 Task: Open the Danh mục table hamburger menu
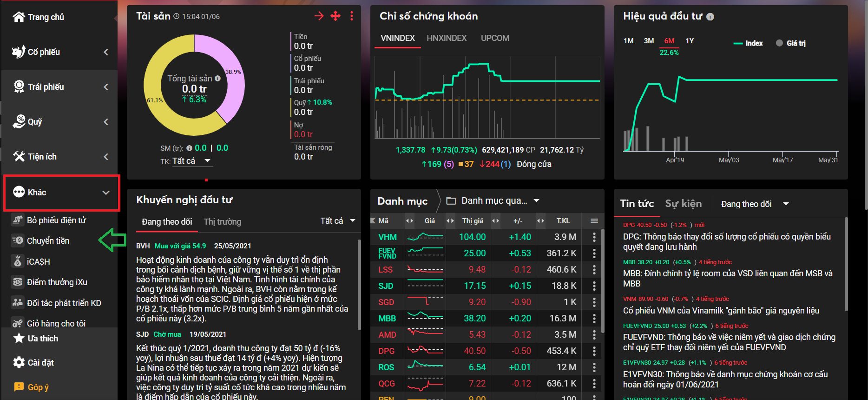pyautogui.click(x=594, y=221)
